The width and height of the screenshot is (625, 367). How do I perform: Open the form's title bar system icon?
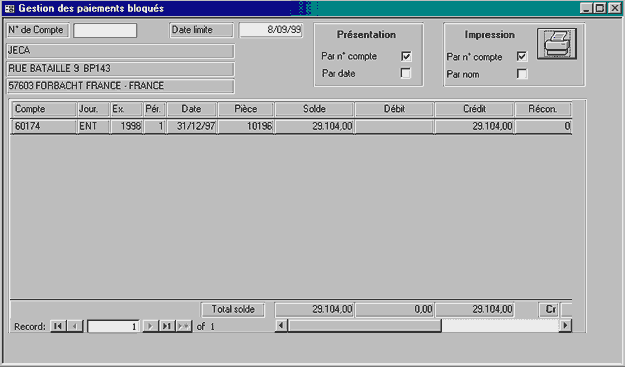click(x=10, y=8)
